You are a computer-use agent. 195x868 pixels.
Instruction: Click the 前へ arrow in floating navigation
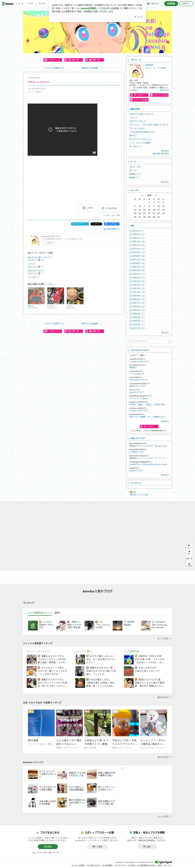(189, 552)
